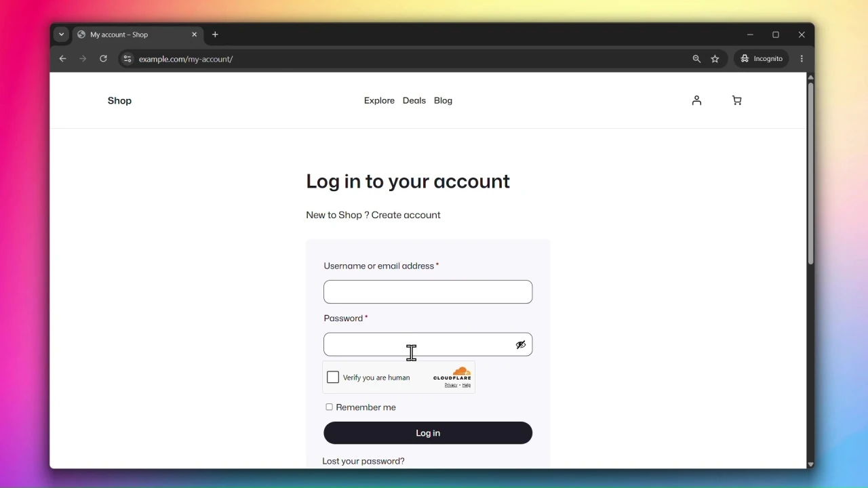Open a new tab with plus button
The width and height of the screenshot is (868, 488).
point(215,35)
